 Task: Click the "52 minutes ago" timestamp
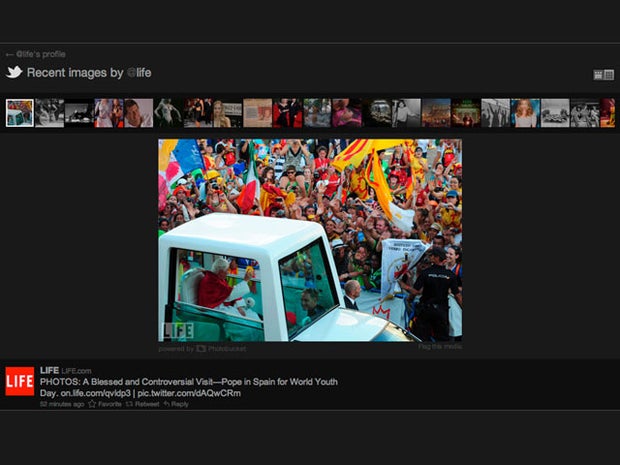click(x=62, y=404)
